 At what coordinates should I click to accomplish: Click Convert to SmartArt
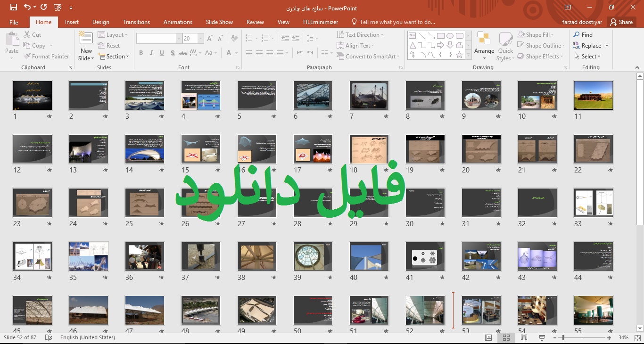pos(368,57)
